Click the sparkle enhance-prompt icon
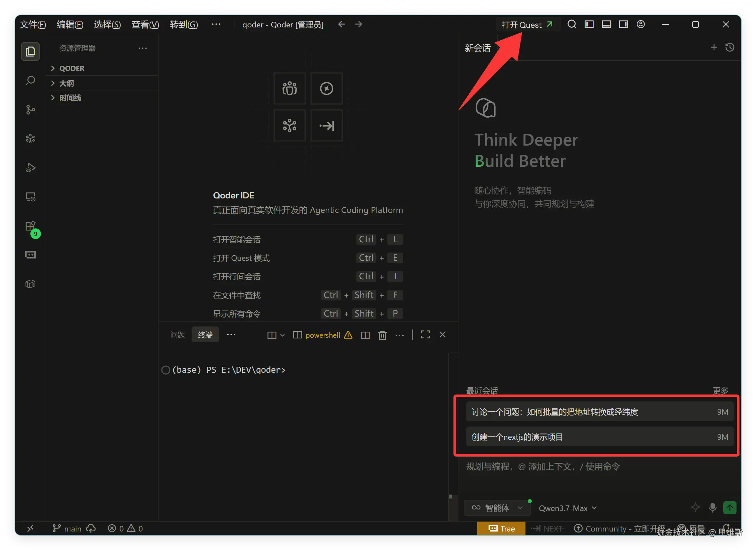Viewport: 756px width, 550px height. pyautogui.click(x=695, y=507)
